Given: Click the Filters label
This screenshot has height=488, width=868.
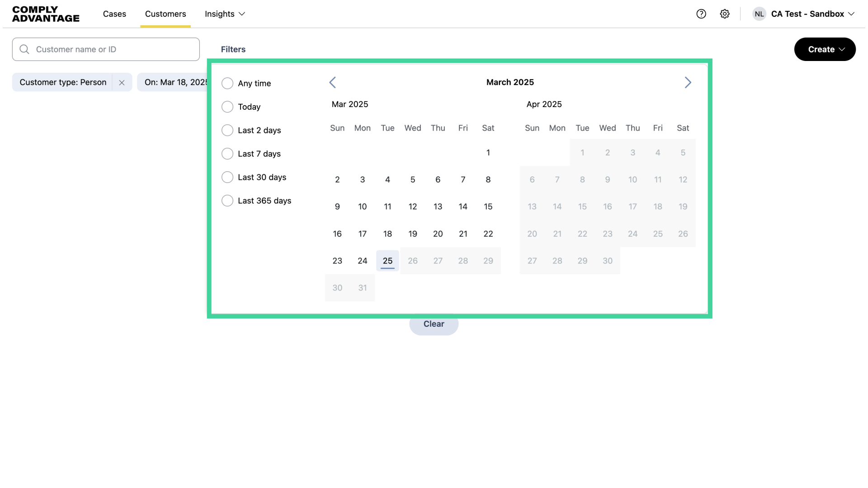Looking at the screenshot, I should pyautogui.click(x=233, y=49).
